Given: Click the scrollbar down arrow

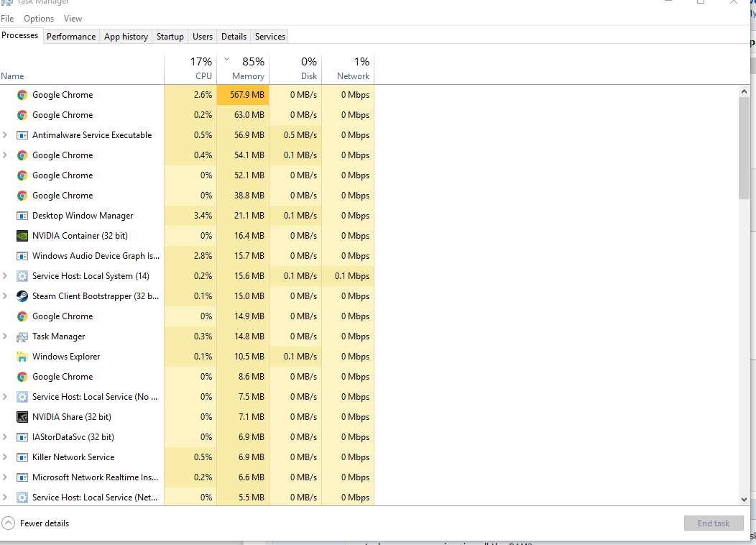Looking at the screenshot, I should point(744,500).
